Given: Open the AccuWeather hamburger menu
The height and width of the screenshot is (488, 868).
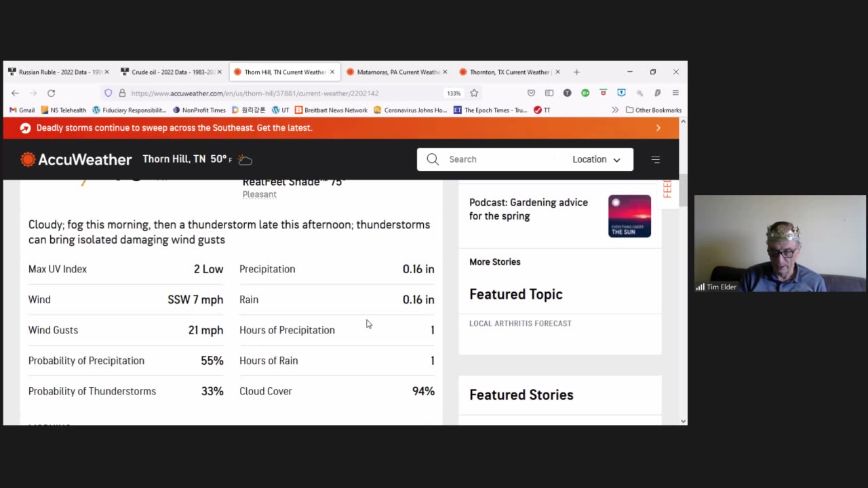Looking at the screenshot, I should [x=655, y=159].
